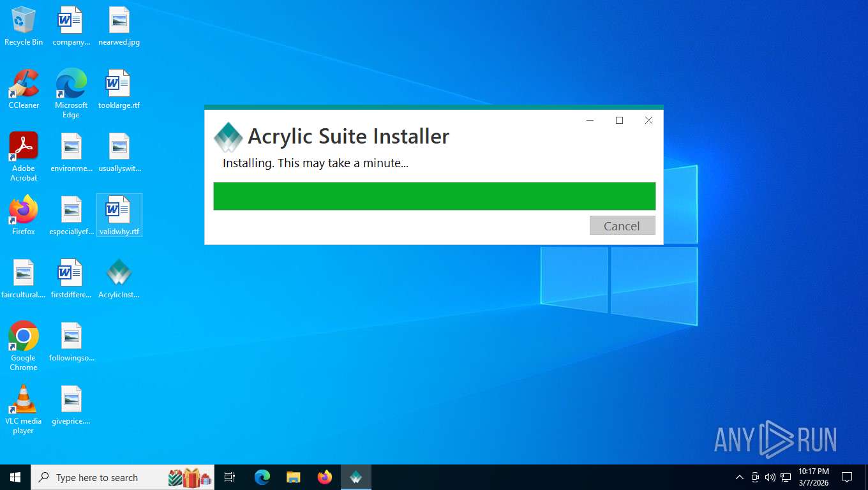This screenshot has height=490, width=868.
Task: Click the Acrylic Suite logo in installer
Action: 228,137
